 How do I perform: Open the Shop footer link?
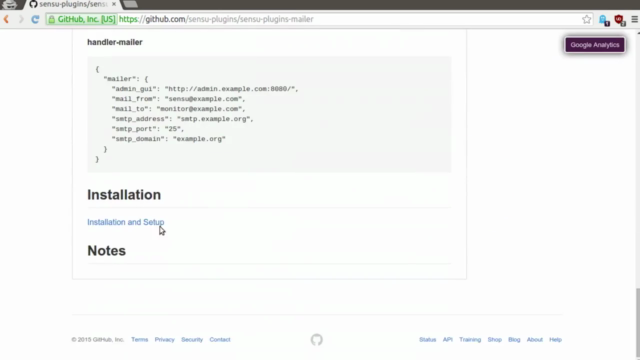pos(494,340)
